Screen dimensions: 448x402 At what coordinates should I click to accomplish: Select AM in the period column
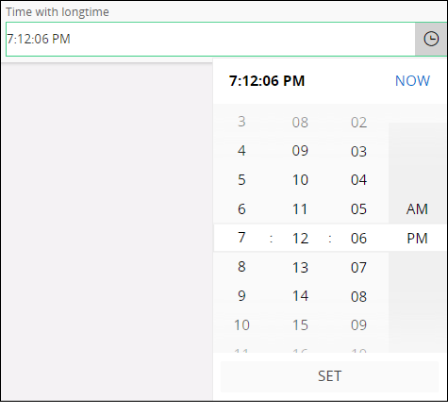coord(417,209)
